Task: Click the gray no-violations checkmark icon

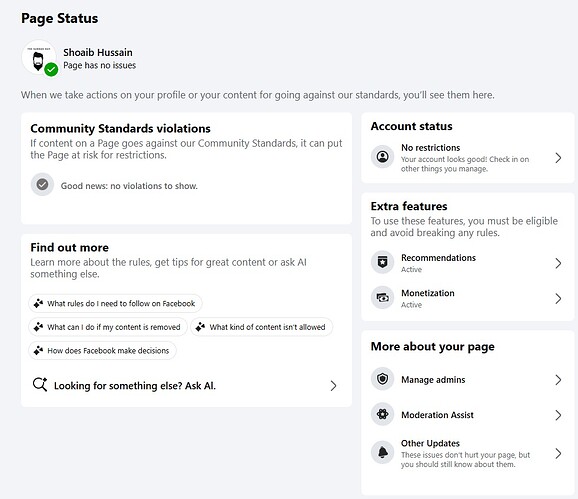Action: [x=42, y=184]
